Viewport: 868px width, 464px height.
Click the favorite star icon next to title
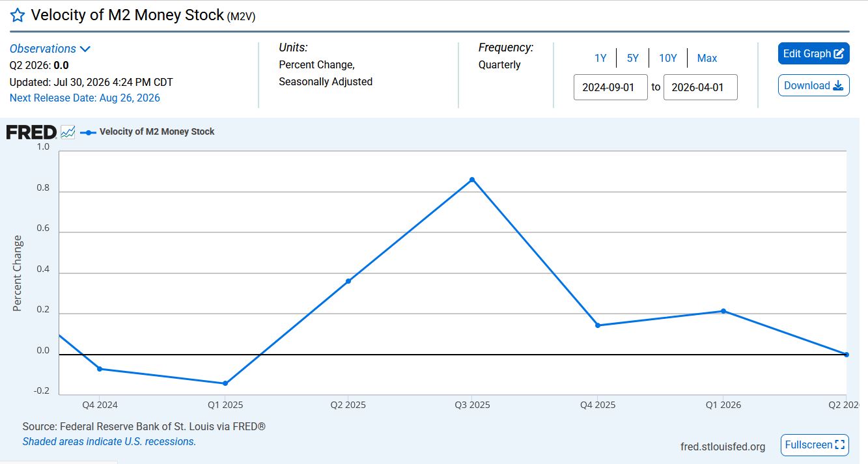click(x=18, y=16)
